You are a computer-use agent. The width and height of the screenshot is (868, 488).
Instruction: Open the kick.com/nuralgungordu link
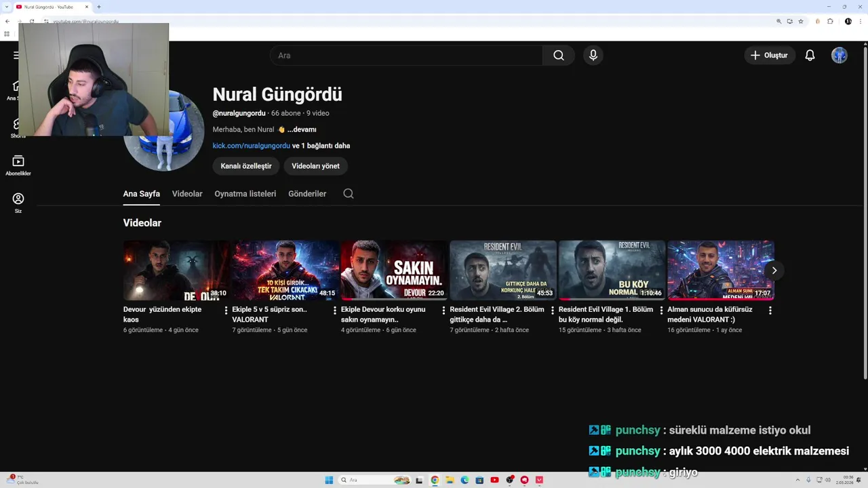coord(252,146)
